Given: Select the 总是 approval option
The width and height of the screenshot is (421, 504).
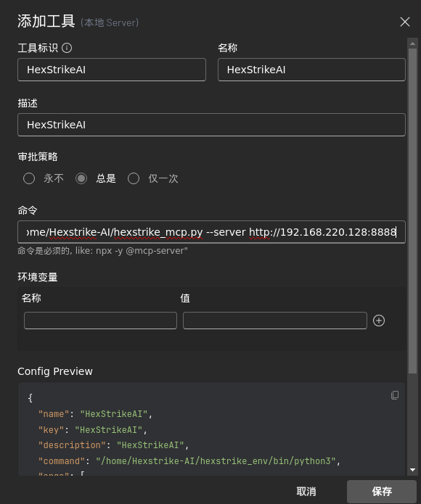Looking at the screenshot, I should click(81, 178).
